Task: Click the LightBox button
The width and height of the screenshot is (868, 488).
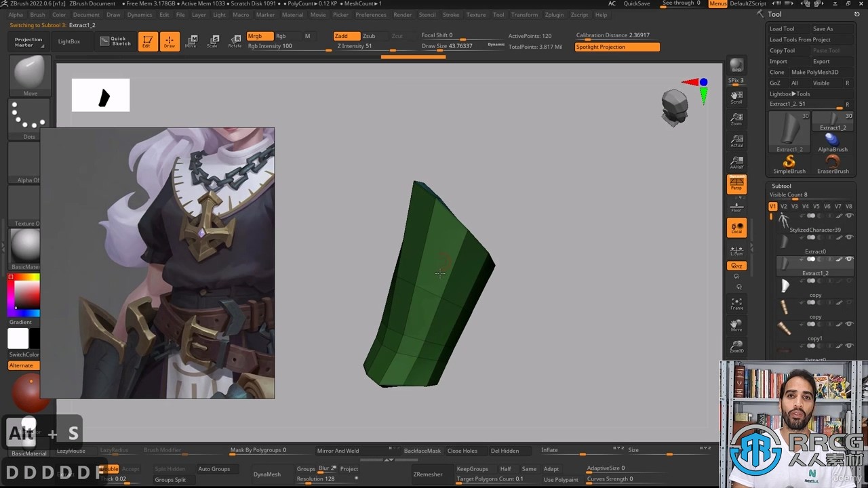Action: 69,41
